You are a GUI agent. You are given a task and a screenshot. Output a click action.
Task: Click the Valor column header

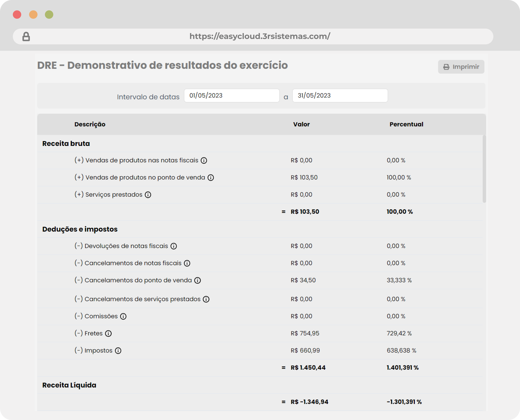[301, 124]
